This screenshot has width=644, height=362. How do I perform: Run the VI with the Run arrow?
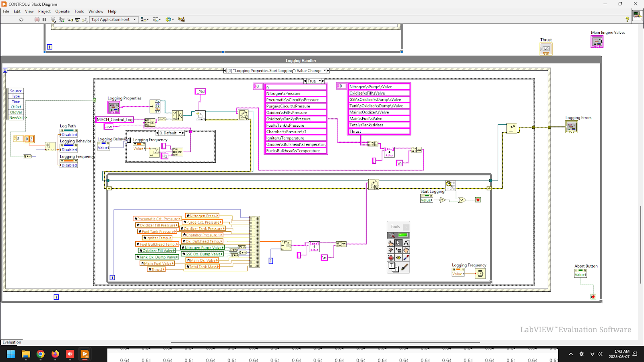coord(21,19)
